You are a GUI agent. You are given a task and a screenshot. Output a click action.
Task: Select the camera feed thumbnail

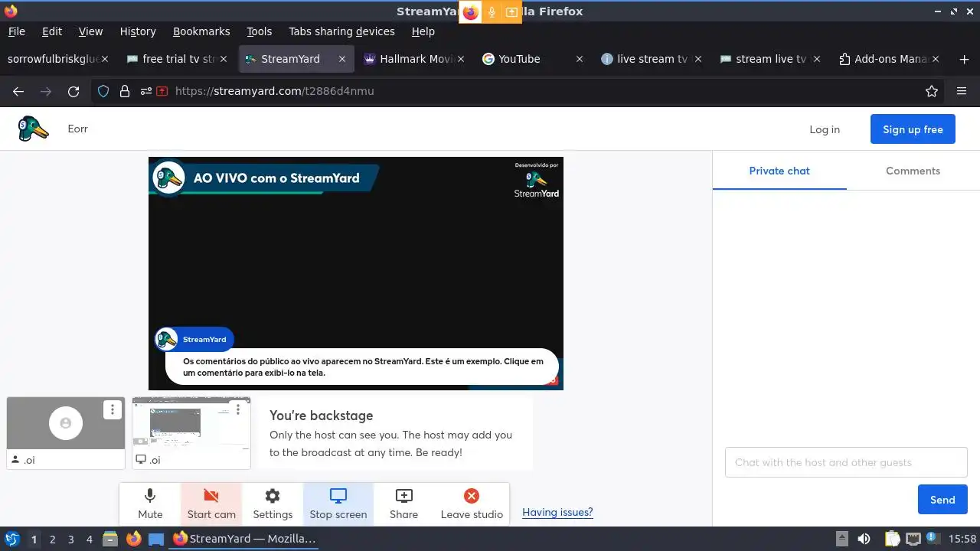pyautogui.click(x=66, y=432)
